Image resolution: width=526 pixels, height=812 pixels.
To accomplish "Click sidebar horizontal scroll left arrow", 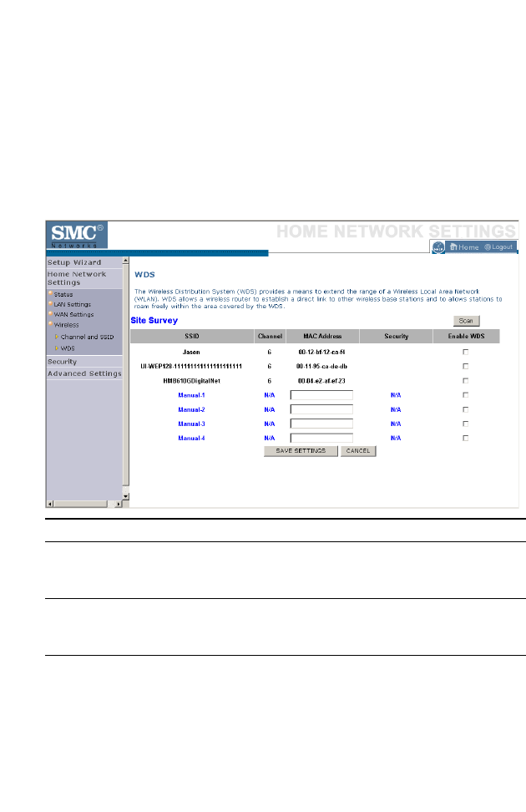I will click(50, 504).
